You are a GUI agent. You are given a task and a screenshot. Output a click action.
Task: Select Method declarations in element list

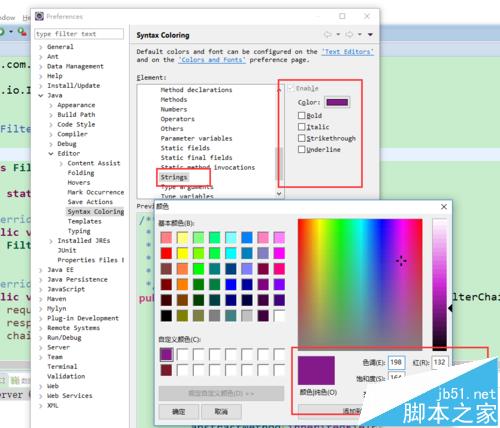[x=196, y=90]
